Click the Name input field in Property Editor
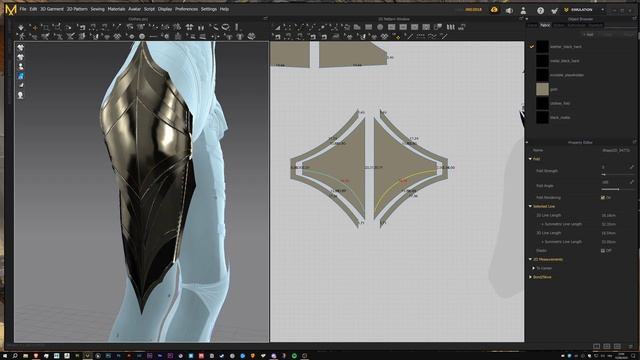 click(617, 150)
